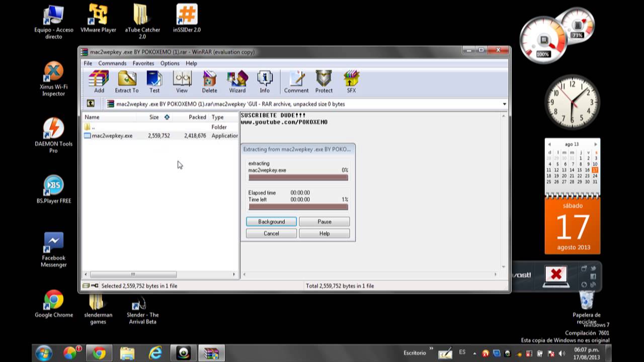Cancel the extraction

271,233
